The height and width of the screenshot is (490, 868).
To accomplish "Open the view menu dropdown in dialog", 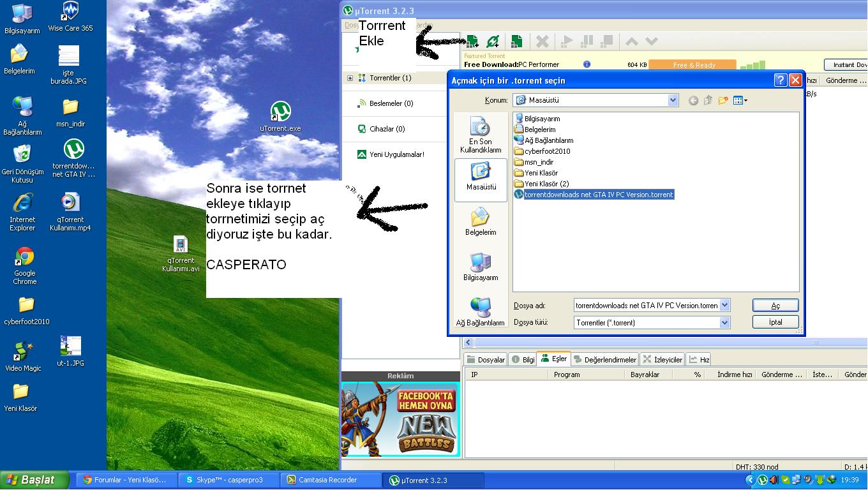I will click(x=740, y=100).
